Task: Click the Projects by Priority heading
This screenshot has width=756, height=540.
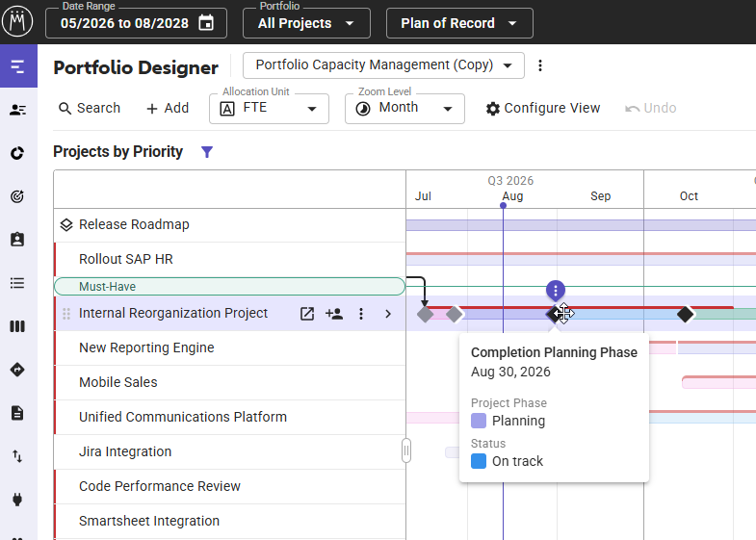Action: (118, 152)
